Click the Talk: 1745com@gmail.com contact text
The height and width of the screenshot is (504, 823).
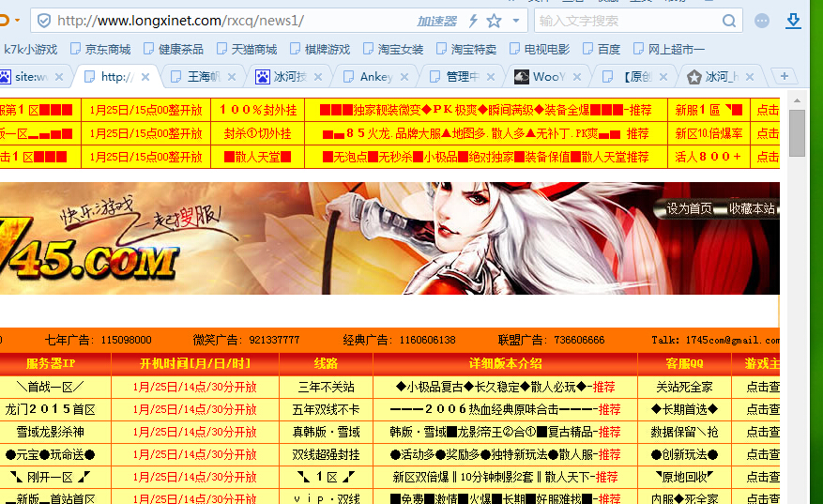coord(715,340)
